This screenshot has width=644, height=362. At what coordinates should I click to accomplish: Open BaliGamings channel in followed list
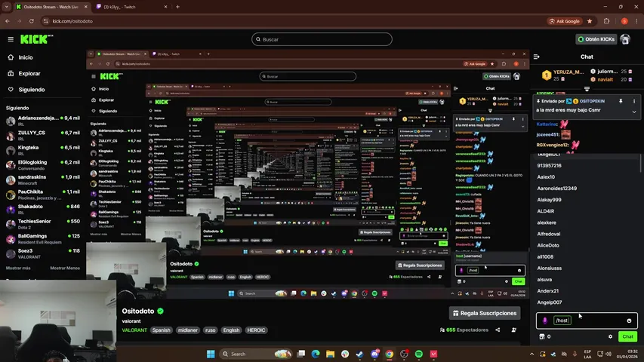click(43, 238)
